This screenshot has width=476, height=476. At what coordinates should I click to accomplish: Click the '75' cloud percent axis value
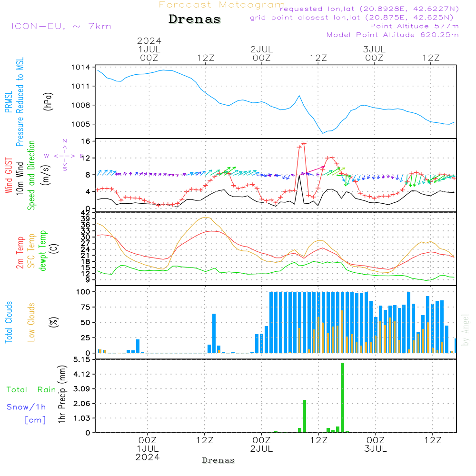click(x=86, y=307)
